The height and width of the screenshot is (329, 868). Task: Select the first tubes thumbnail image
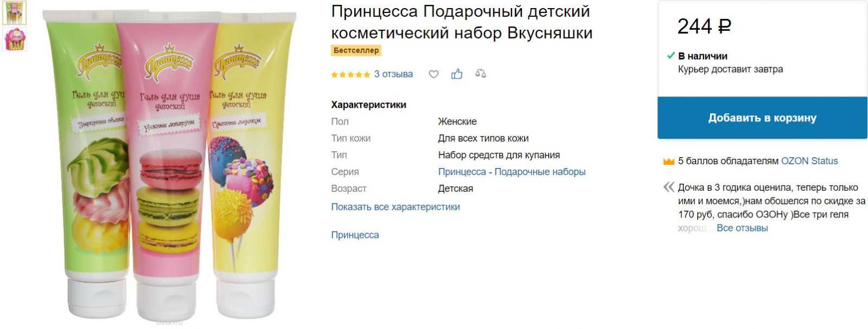(x=14, y=12)
